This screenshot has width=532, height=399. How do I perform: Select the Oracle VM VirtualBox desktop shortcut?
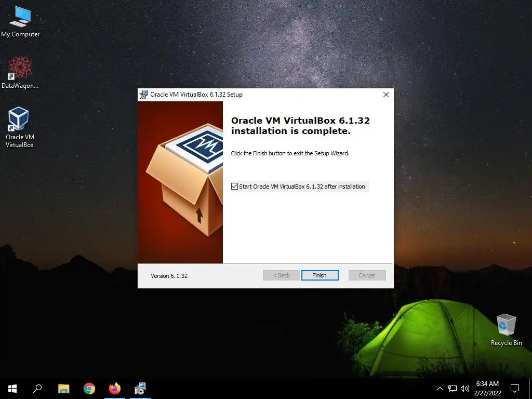[x=19, y=127]
